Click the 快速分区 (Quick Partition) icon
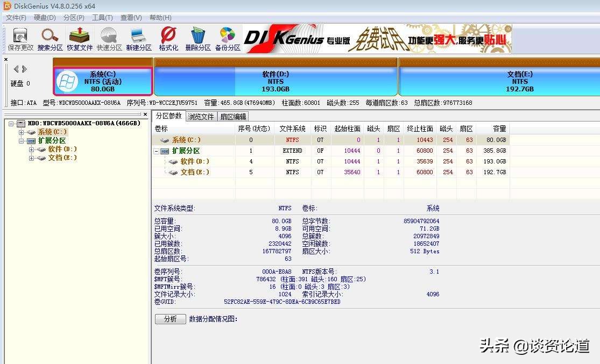This screenshot has width=600, height=364. (109, 38)
